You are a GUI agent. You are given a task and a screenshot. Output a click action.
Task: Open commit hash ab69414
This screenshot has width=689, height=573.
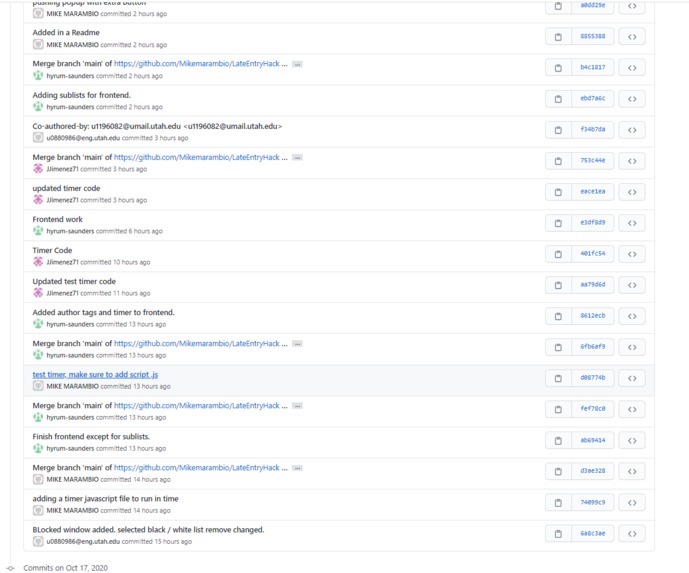pyautogui.click(x=592, y=440)
